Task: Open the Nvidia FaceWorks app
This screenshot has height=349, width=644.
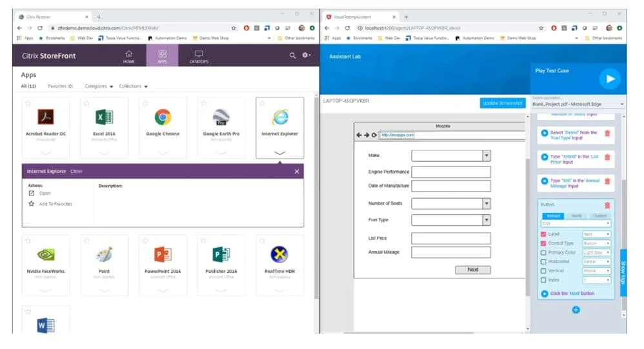Action: 46,255
